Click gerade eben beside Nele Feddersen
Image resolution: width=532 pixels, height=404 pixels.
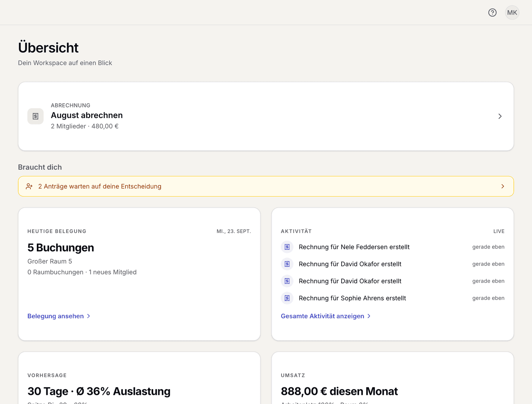488,247
